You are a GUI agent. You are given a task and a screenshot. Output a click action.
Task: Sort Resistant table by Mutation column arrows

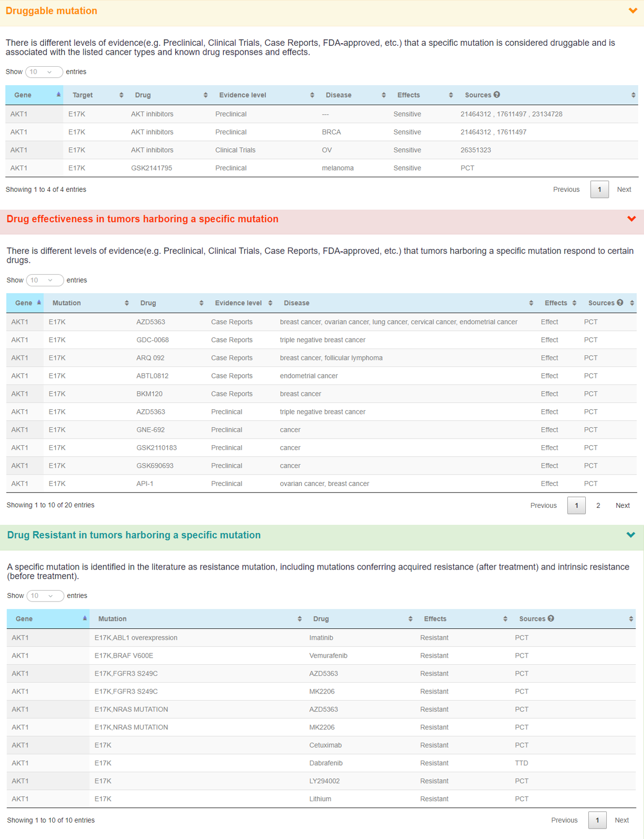(x=300, y=619)
